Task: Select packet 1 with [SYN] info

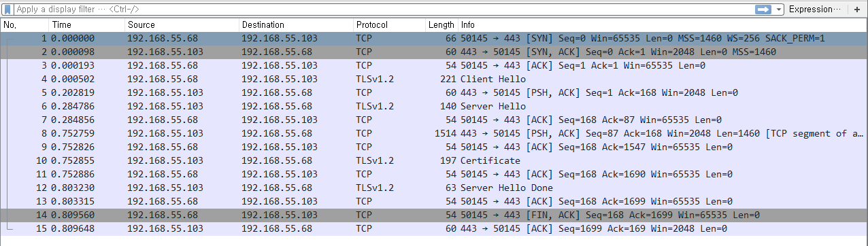Action: 434,38
